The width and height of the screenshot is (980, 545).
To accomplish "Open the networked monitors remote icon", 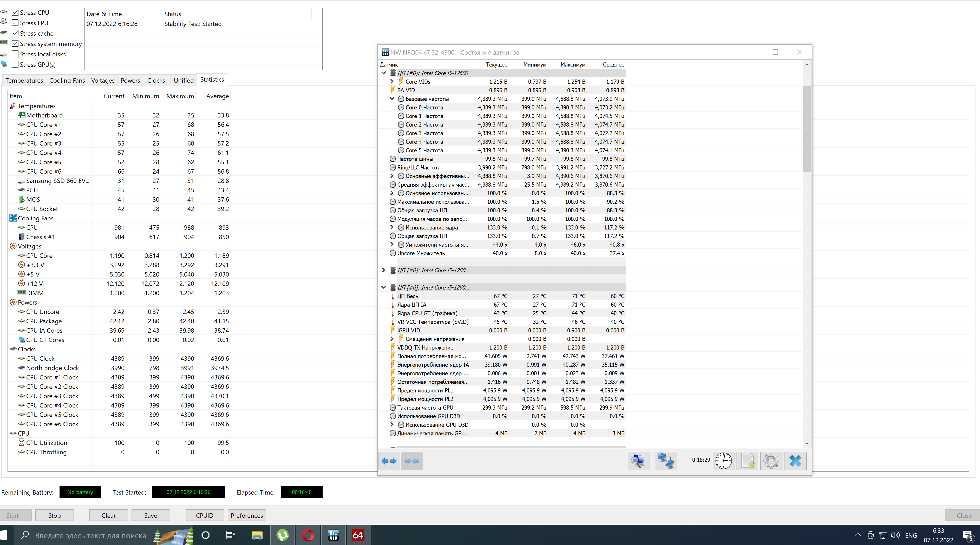I will (665, 461).
